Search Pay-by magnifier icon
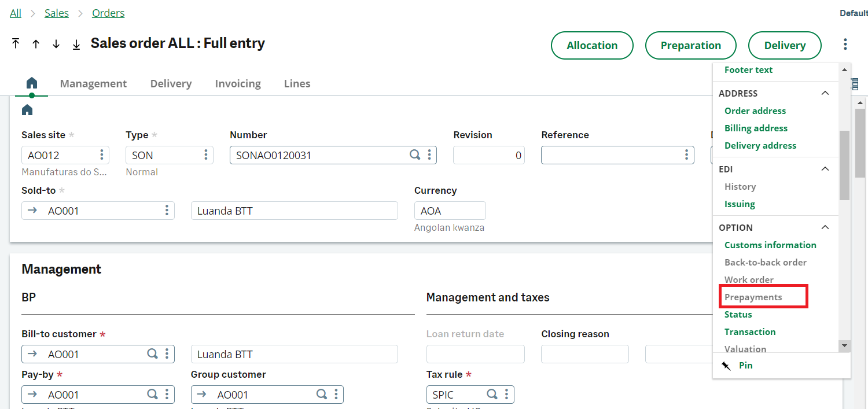 (152, 395)
